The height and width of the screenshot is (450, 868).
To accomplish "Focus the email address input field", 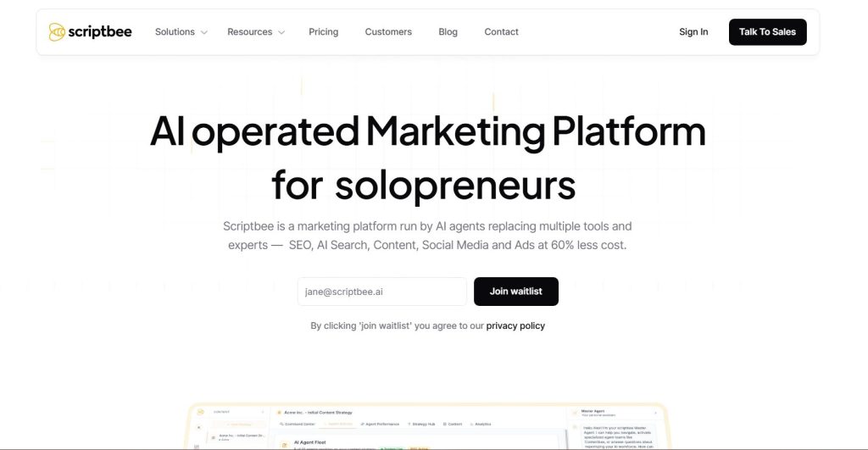I will click(381, 292).
